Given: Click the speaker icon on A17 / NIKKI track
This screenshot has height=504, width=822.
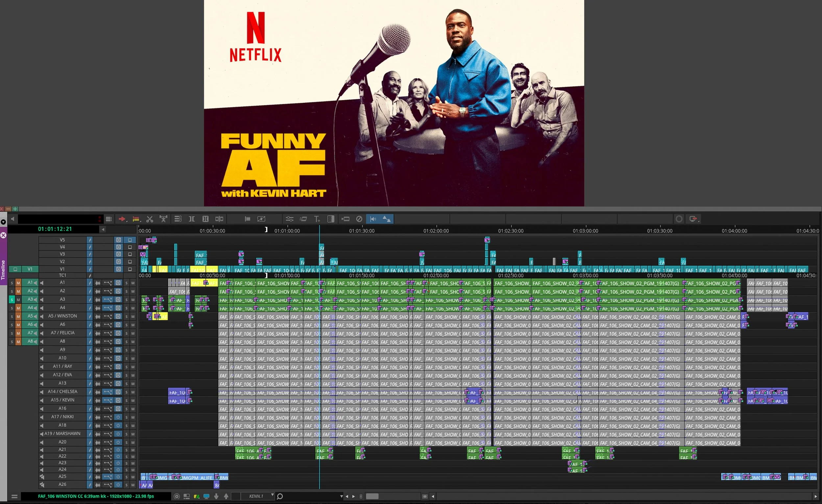Looking at the screenshot, I should pos(42,417).
